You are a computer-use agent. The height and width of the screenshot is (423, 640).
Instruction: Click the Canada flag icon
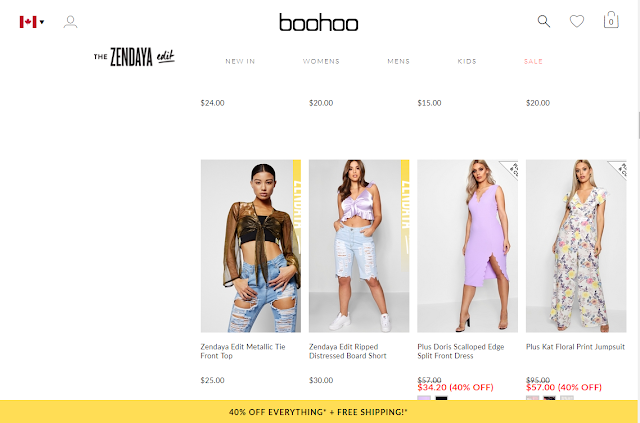[28, 22]
